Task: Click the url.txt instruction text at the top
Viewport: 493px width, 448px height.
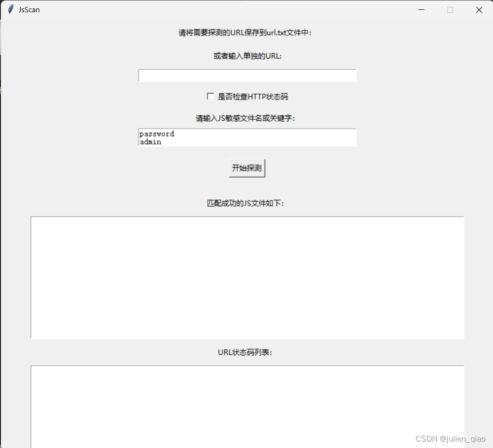Action: pyautogui.click(x=246, y=32)
